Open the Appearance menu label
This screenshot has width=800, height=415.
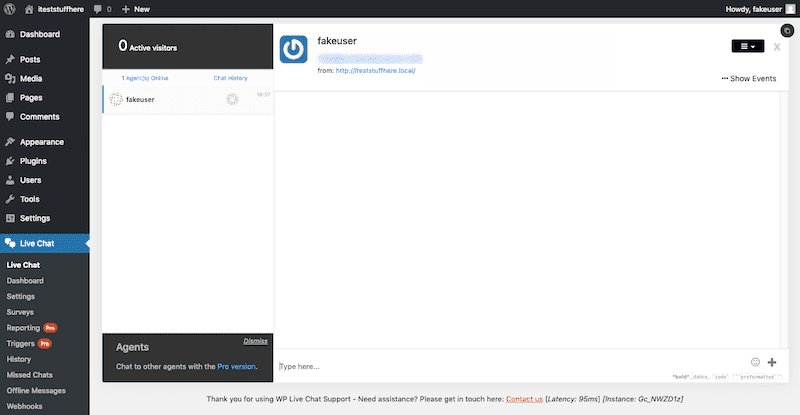[x=42, y=142]
